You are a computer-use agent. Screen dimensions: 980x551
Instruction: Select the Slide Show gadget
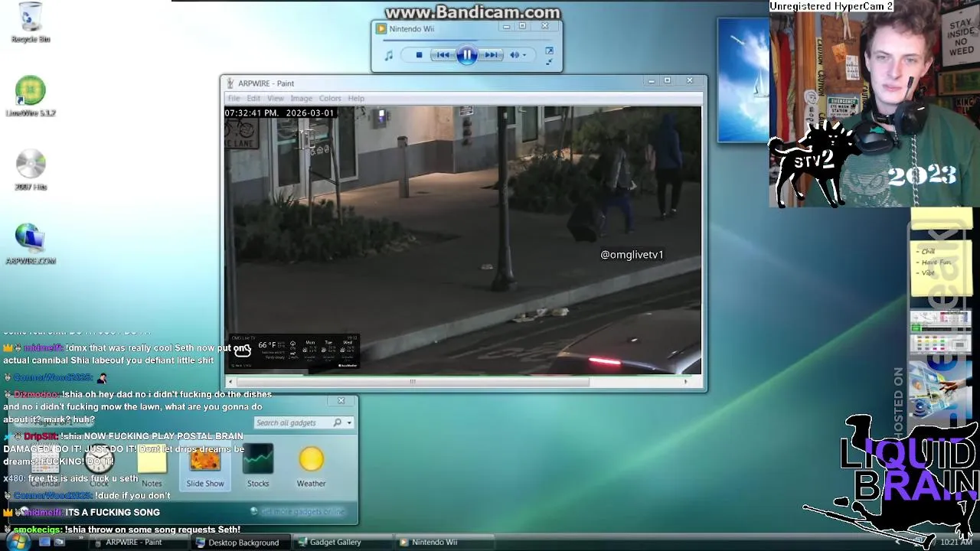coord(205,467)
